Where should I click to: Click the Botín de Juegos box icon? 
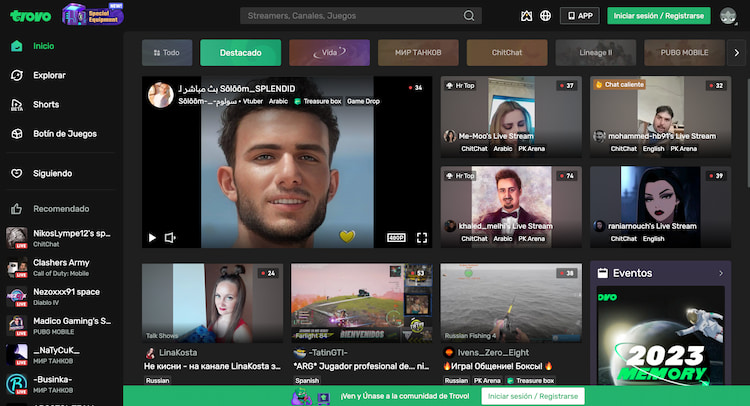pyautogui.click(x=17, y=134)
